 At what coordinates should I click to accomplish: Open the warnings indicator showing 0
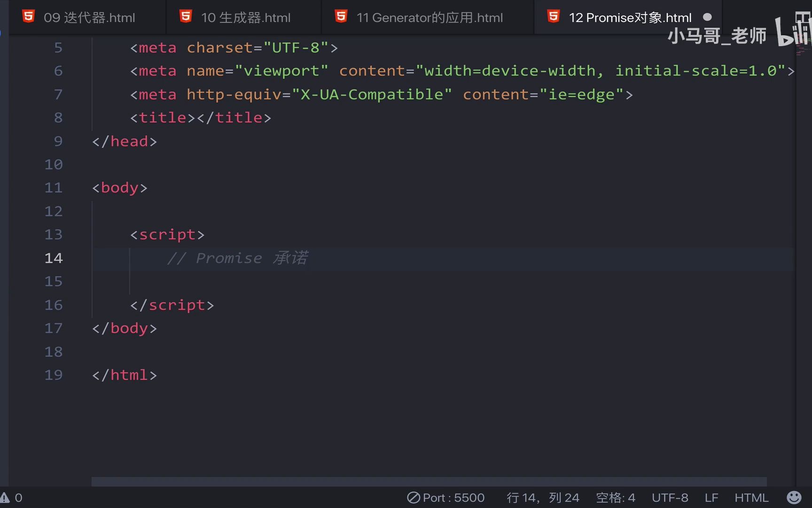coord(11,498)
